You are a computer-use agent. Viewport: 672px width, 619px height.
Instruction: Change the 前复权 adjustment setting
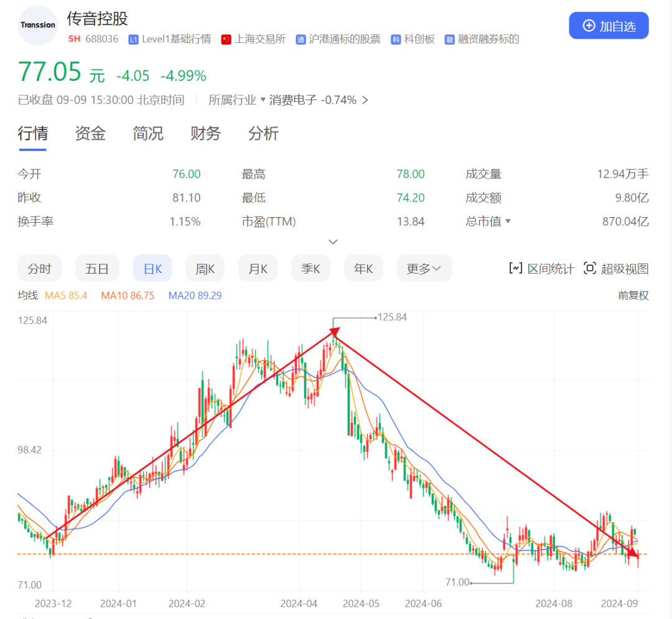pos(633,296)
